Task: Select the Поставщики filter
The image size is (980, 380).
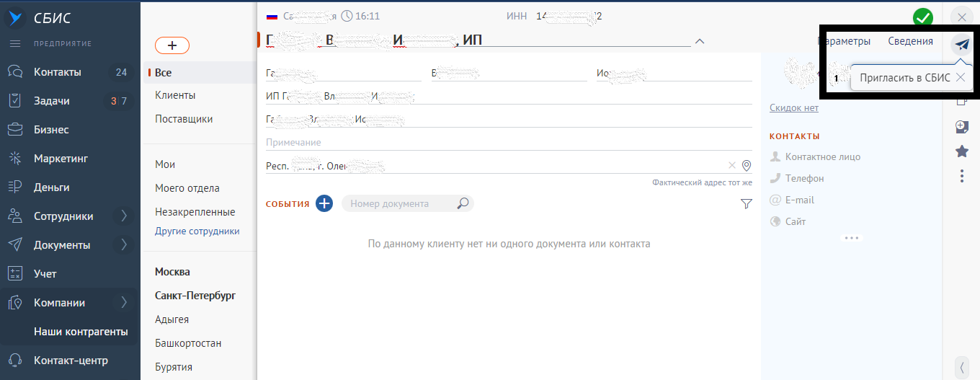Action: point(184,119)
